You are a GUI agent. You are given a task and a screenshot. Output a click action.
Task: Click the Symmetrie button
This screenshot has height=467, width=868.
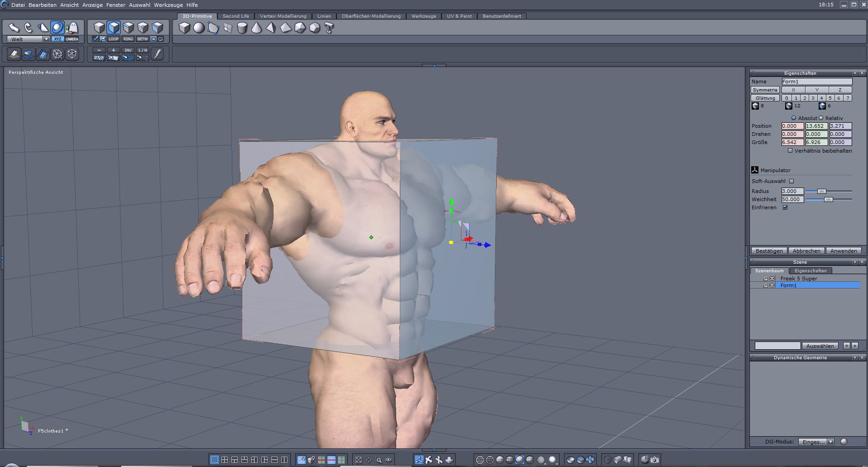click(765, 90)
